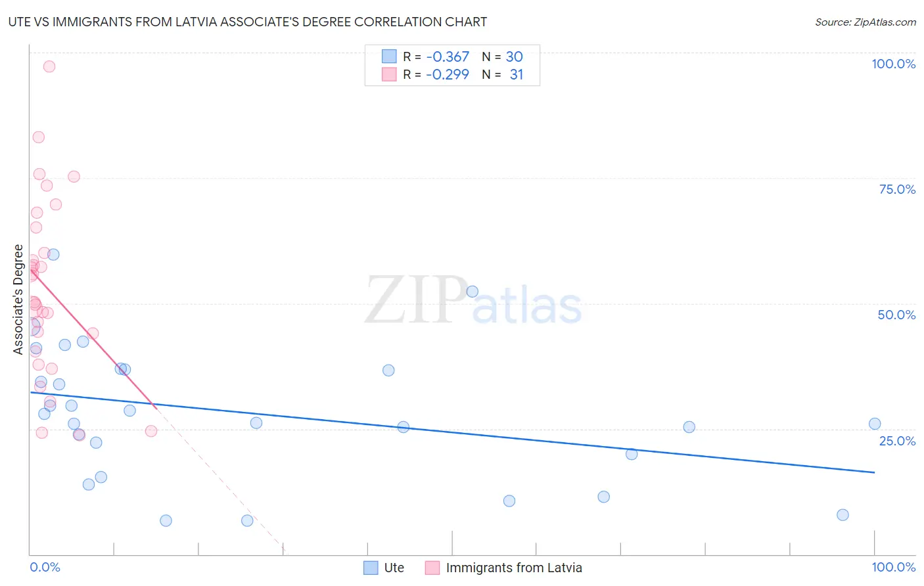Click the ZIPatlas watermark in chart center
Screen dimensions: 924x586
click(473, 300)
